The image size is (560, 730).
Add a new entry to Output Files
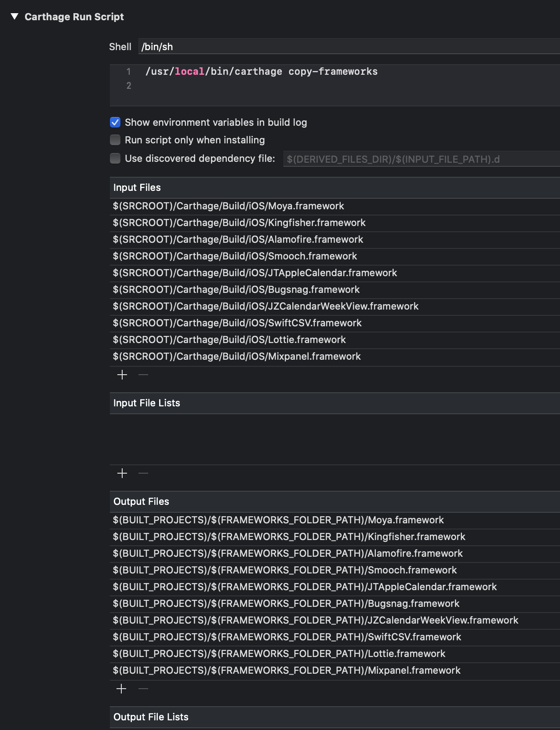point(121,689)
